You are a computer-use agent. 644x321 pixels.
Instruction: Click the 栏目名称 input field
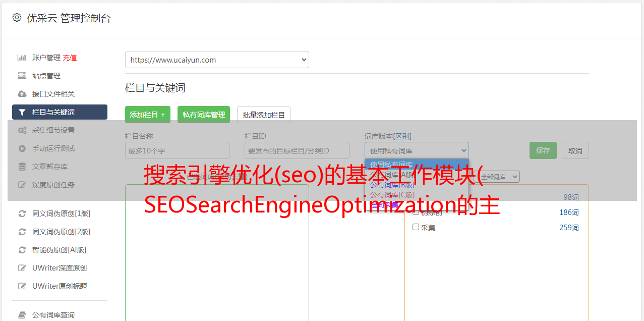click(x=177, y=150)
